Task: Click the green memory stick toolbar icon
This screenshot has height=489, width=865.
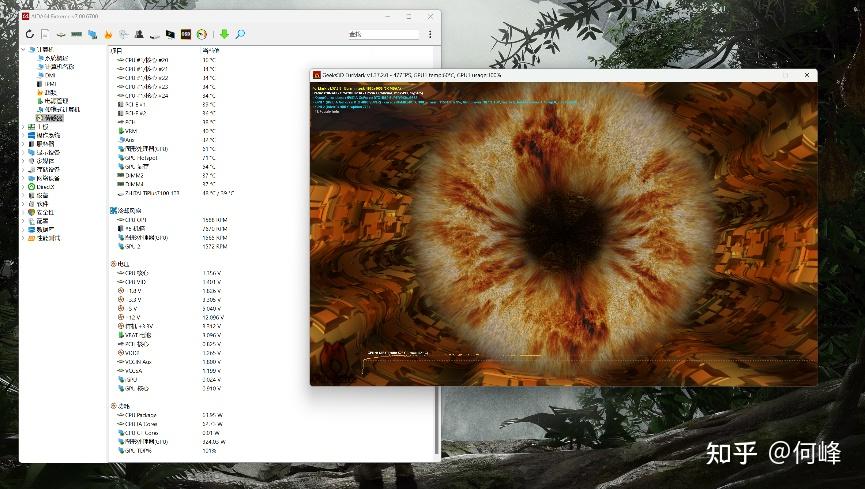Action: coord(77,34)
